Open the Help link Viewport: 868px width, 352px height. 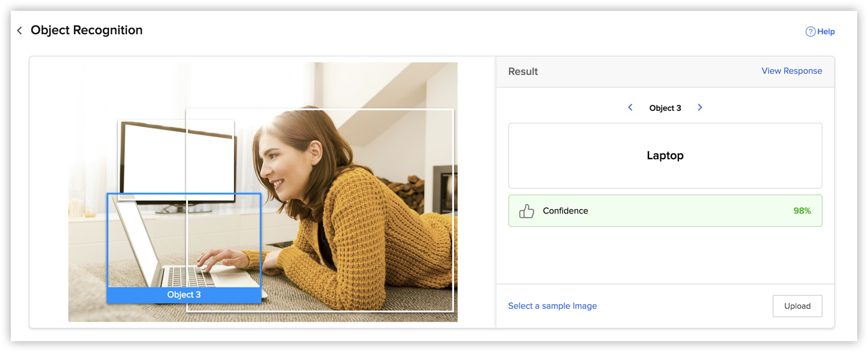tap(826, 32)
